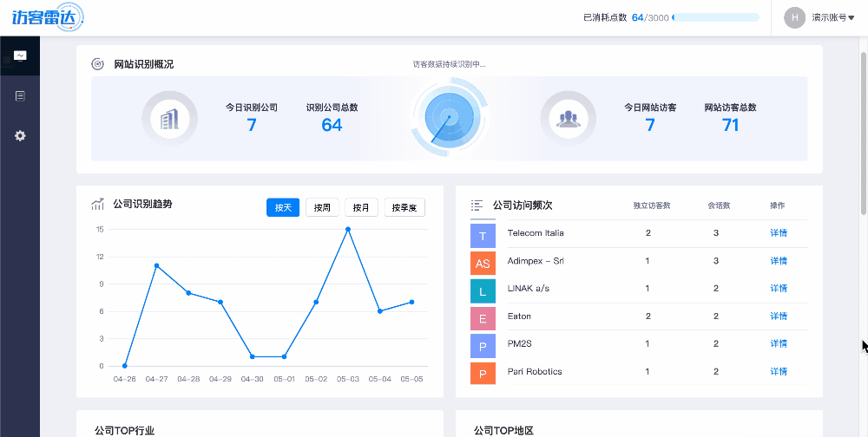Open the dashboard monitor icon in sidebar
868x437 pixels.
[x=20, y=56]
